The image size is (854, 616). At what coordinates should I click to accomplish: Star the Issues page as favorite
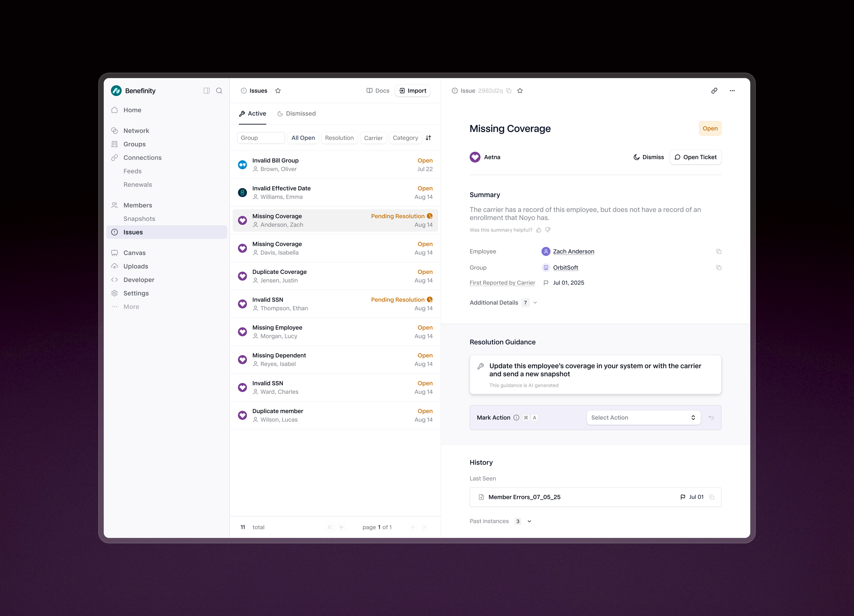[x=278, y=91]
